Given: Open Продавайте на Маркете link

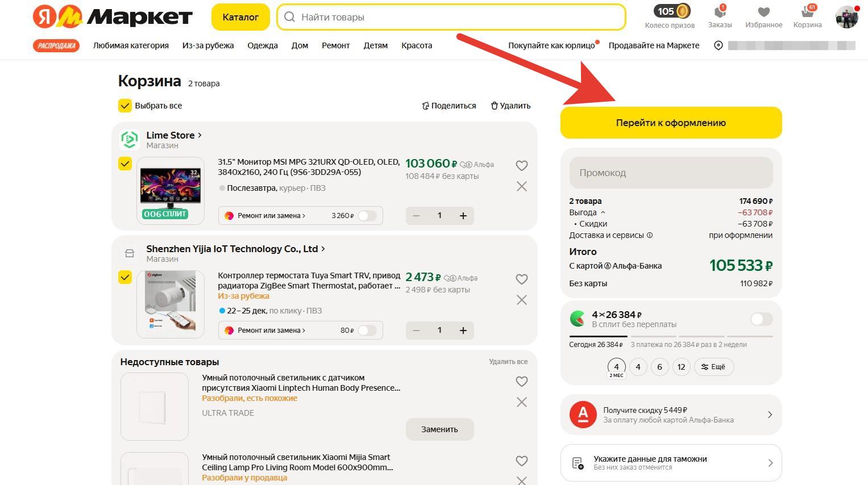Looking at the screenshot, I should 654,45.
